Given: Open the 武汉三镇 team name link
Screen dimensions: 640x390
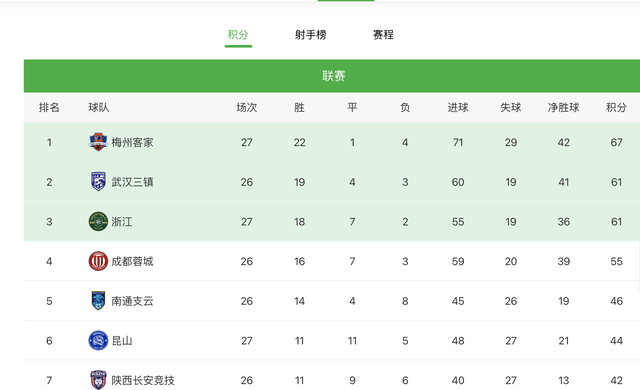Looking at the screenshot, I should tap(132, 182).
